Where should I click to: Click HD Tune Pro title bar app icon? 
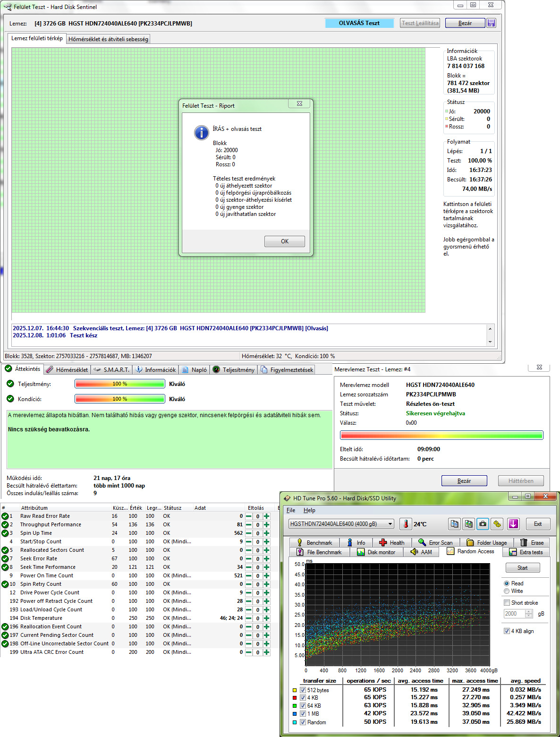pos(287,498)
